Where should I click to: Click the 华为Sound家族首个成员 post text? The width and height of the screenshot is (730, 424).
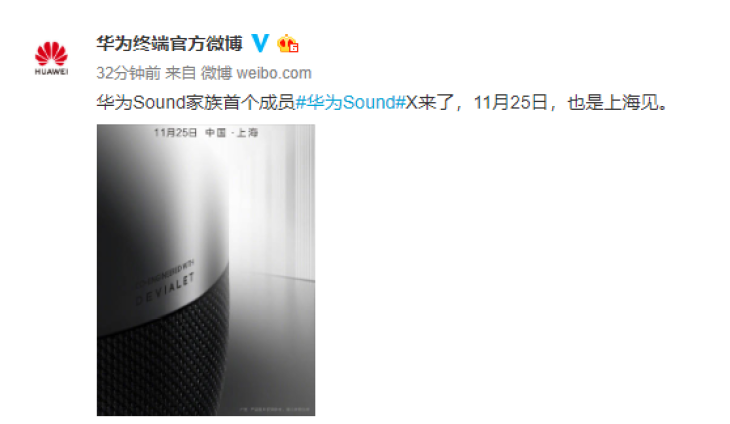[x=196, y=102]
